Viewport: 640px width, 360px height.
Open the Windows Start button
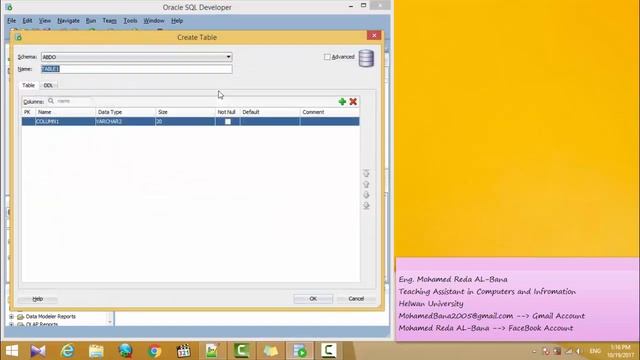click(x=12, y=351)
